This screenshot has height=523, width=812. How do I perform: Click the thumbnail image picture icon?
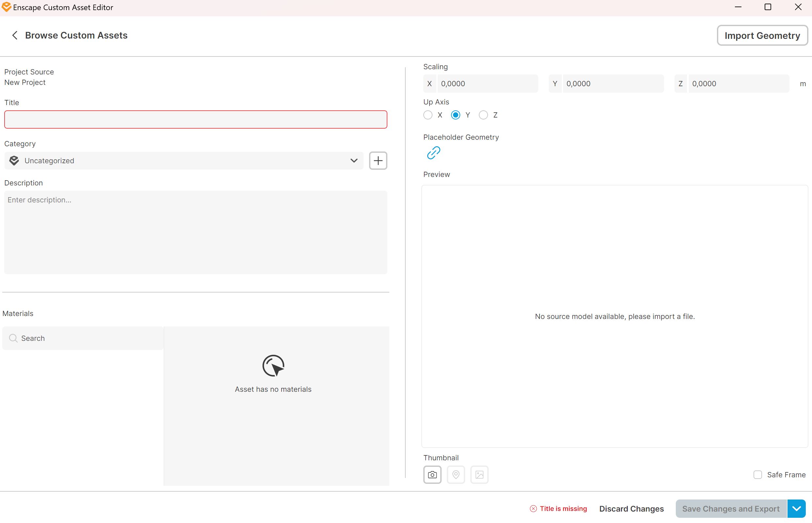pyautogui.click(x=479, y=474)
